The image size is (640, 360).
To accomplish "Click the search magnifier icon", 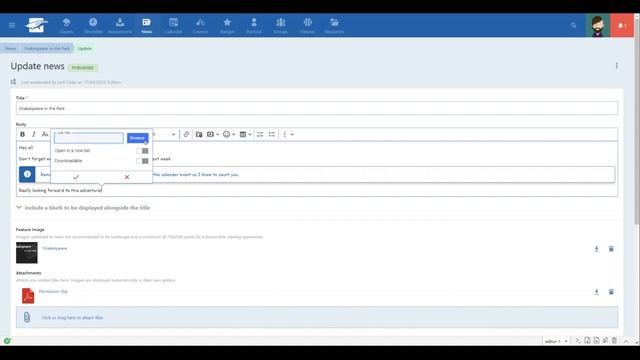I will pos(573,25).
